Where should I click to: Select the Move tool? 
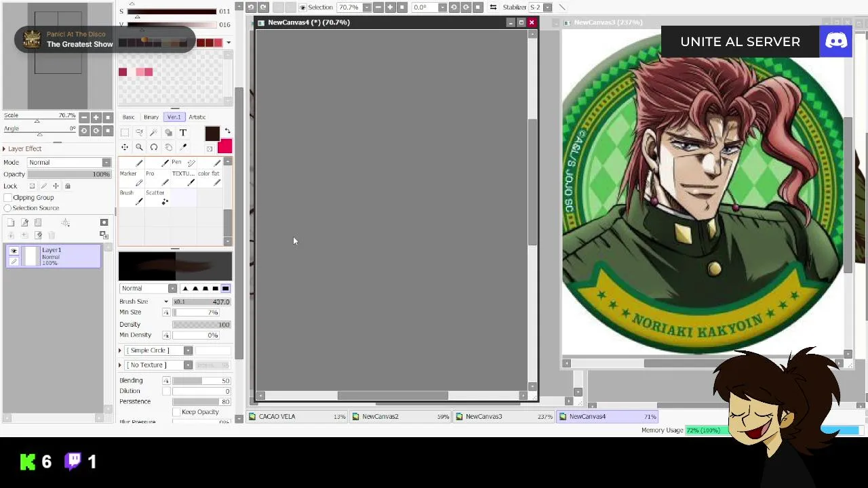pos(125,147)
